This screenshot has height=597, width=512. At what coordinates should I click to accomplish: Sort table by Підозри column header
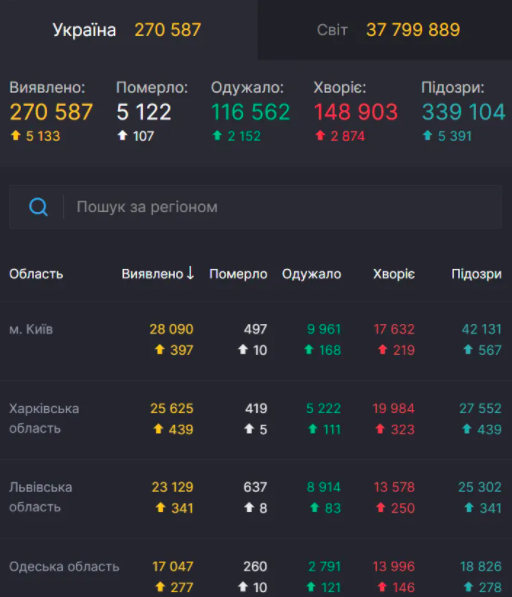click(x=476, y=274)
